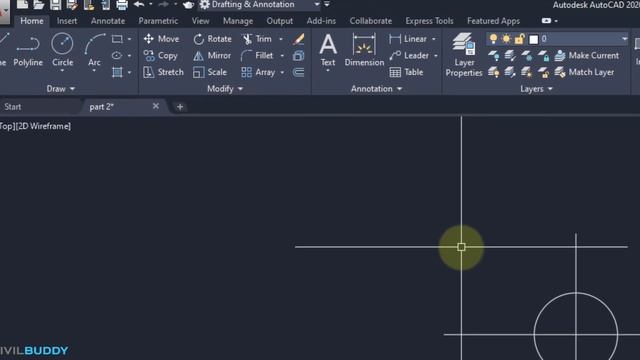The width and height of the screenshot is (640, 360).
Task: Click the Offset tool icon beside Array
Action: click(x=298, y=72)
